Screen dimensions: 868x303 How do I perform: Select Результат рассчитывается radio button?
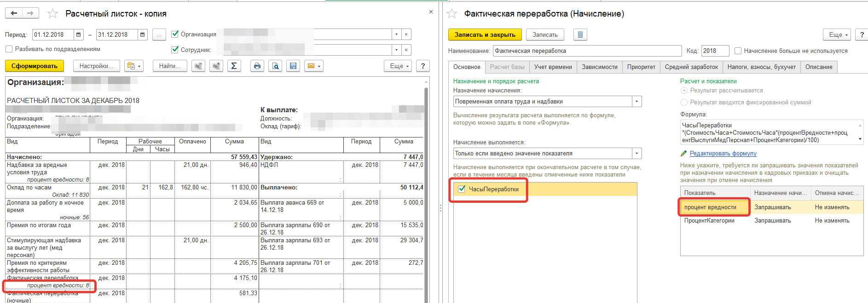684,91
